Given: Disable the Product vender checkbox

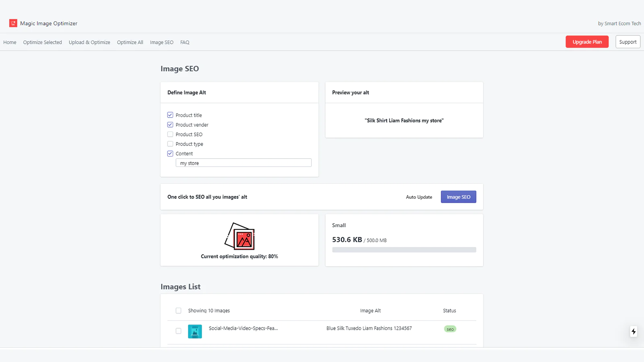Looking at the screenshot, I should 170,124.
